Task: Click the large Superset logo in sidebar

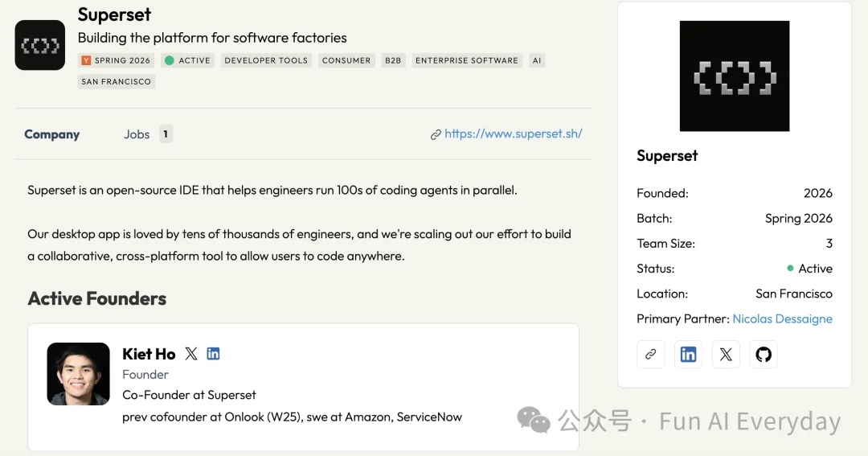Action: (x=735, y=76)
